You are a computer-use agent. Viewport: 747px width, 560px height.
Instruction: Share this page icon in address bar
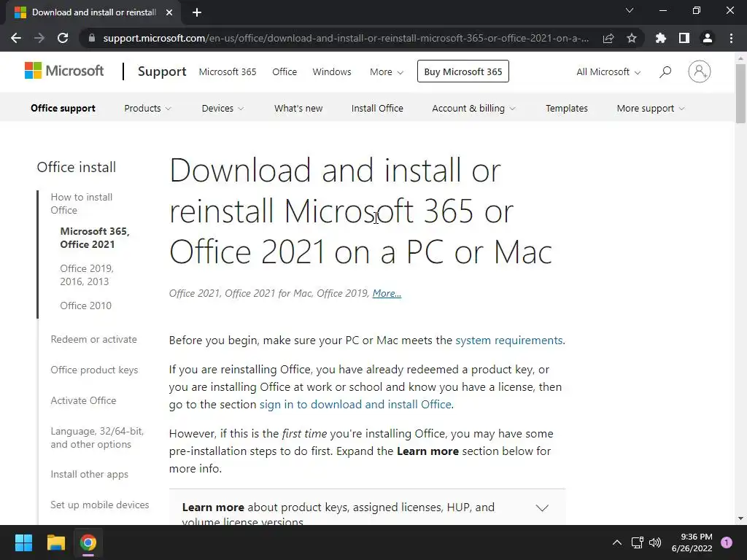608,38
